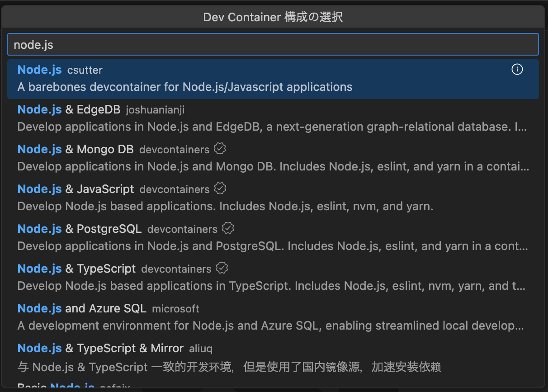Click the csutter publisher label

tap(85, 70)
